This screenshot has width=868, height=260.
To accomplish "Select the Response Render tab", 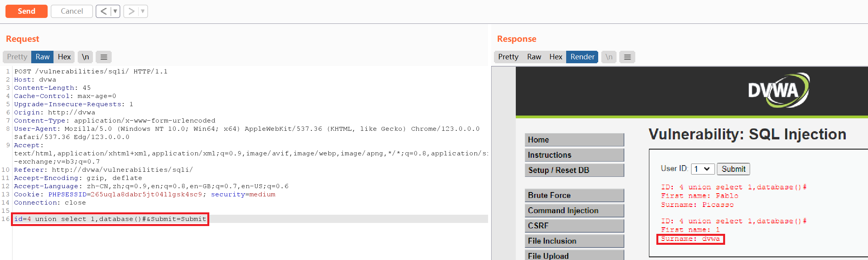I will point(582,57).
